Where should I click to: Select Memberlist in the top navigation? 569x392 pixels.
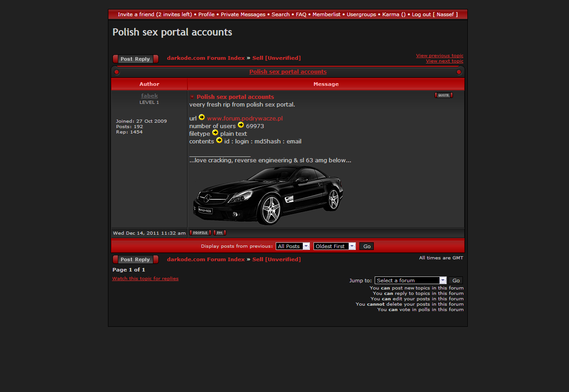(x=327, y=14)
